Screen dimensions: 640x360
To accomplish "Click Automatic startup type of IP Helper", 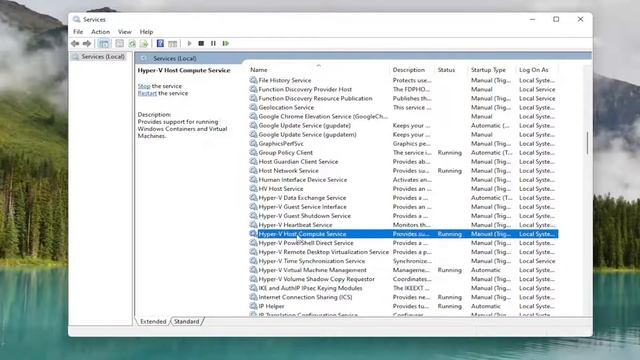I will pyautogui.click(x=486, y=306).
